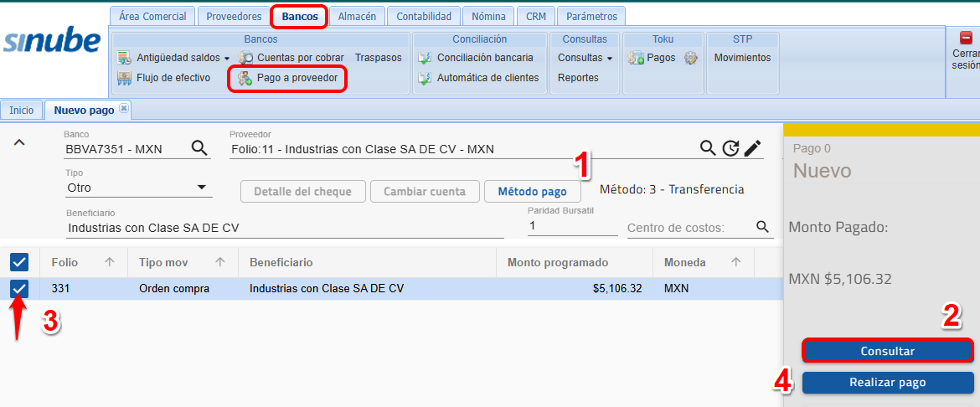Sort by Tipo mov column arrow
Viewport: 980px width, 407px height.
click(220, 263)
